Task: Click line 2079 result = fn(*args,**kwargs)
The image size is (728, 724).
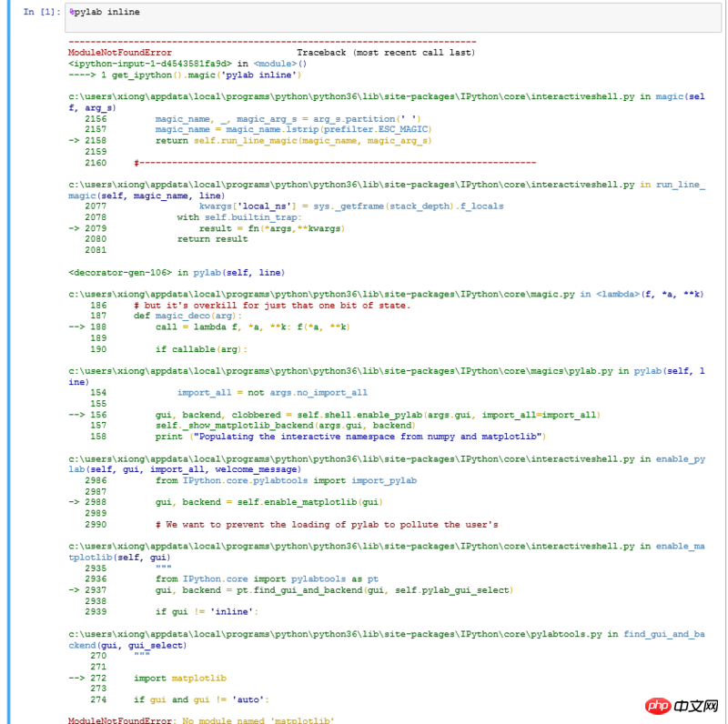Action: [271, 228]
